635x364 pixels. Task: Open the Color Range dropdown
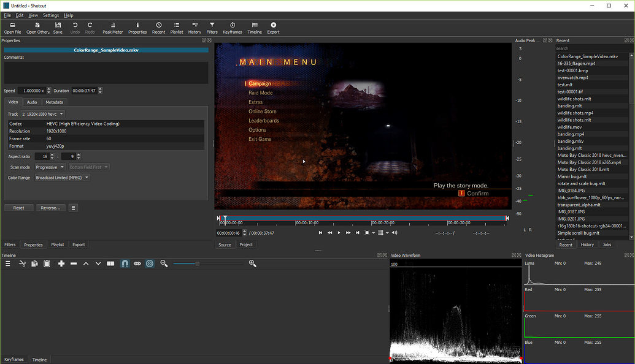coord(63,178)
